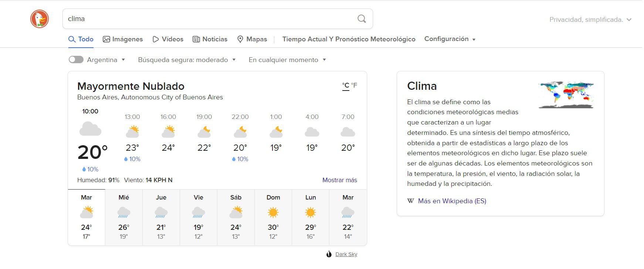Select Wednesday rainy forecast icon
The height and width of the screenshot is (269, 644).
[x=124, y=212]
